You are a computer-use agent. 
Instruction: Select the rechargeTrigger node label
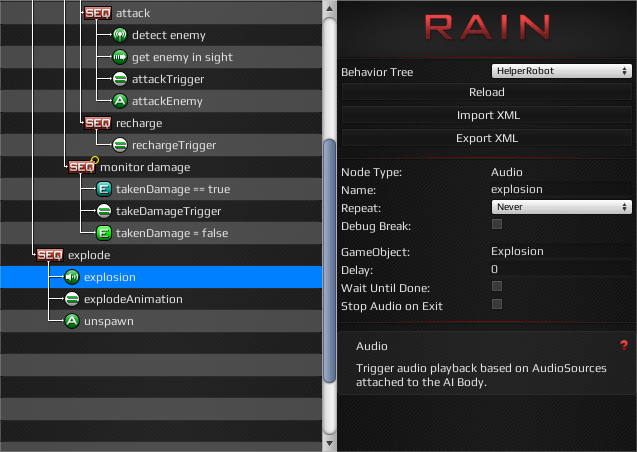174,145
